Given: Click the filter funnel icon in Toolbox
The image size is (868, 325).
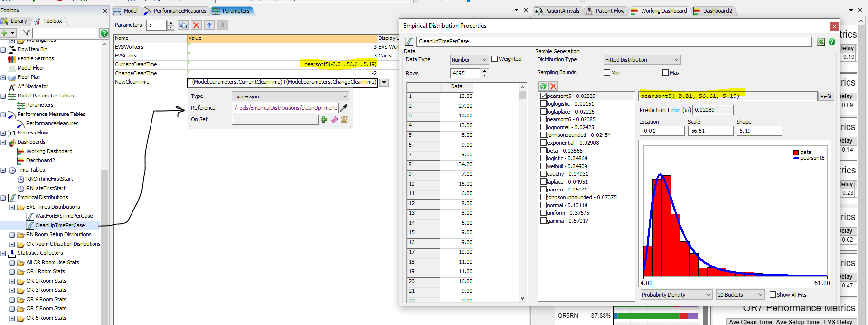Looking at the screenshot, I should [27, 33].
